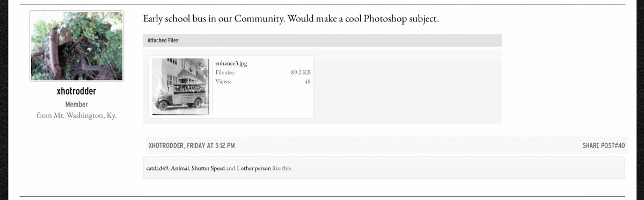Click the xhotrodder username below avatar

coord(76,92)
